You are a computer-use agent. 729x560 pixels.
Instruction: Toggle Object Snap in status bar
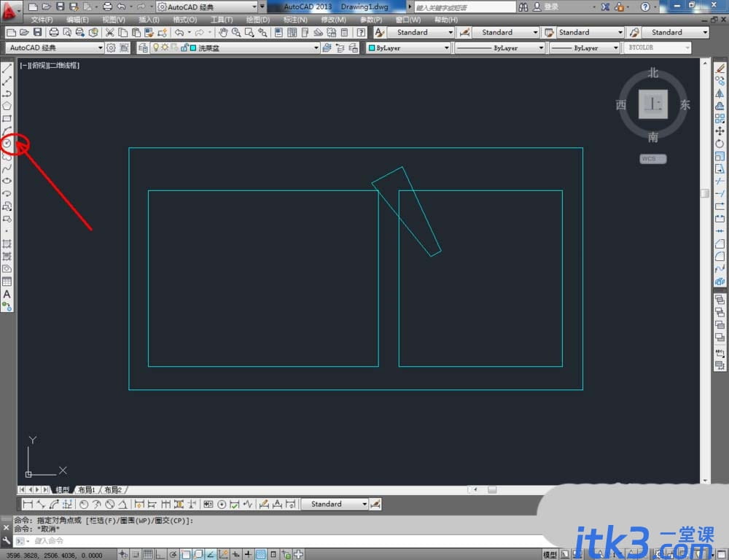pos(185,554)
